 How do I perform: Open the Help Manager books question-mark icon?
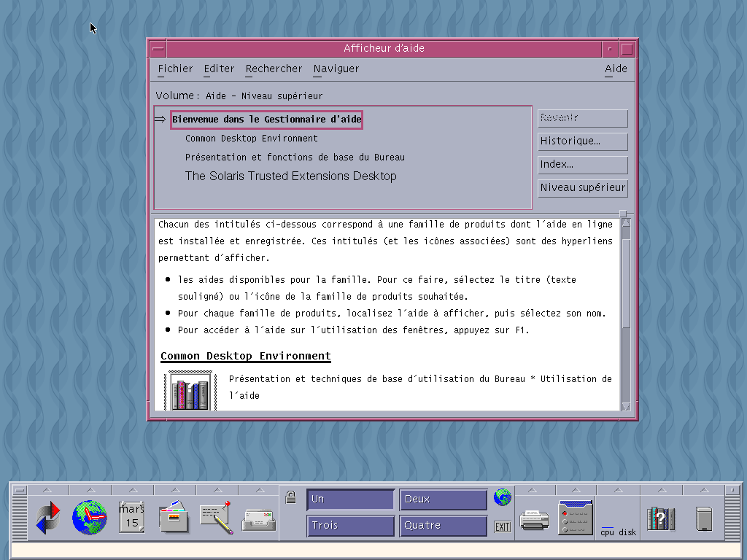[661, 519]
